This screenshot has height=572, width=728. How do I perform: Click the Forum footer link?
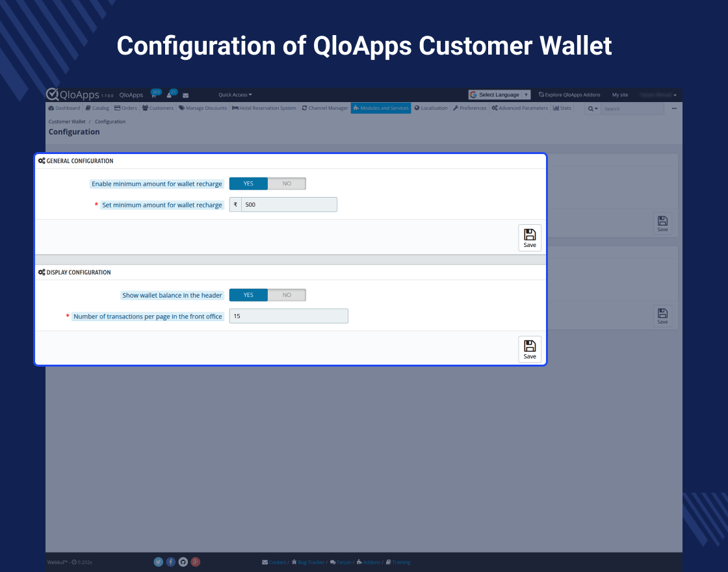point(341,562)
